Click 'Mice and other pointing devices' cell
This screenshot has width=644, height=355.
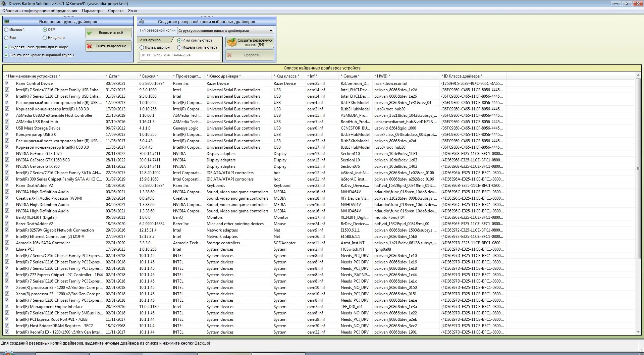[x=235, y=224]
